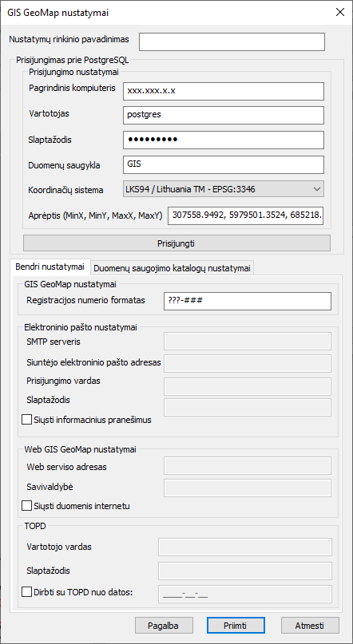This screenshot has width=353, height=644.
Task: Check Dirbti su TOPD nuo datos checkbox
Action: [26, 592]
